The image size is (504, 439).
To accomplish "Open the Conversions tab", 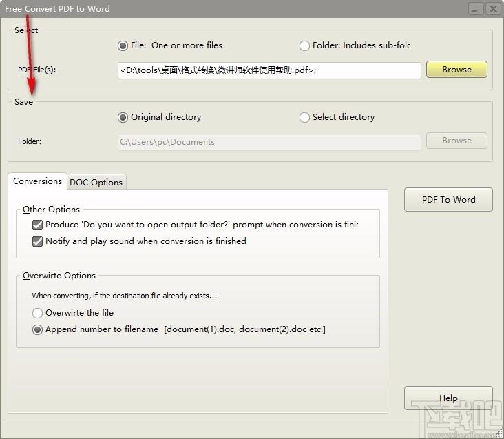I will click(x=37, y=181).
